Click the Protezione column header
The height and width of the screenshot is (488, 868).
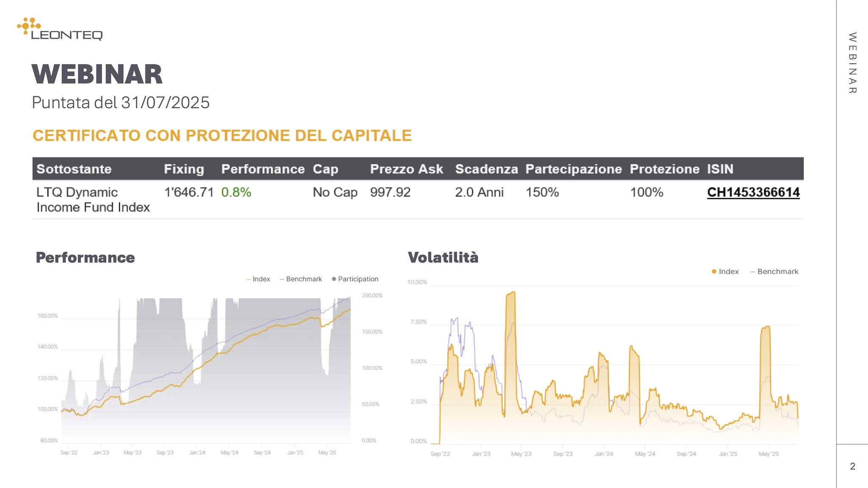[x=665, y=169]
